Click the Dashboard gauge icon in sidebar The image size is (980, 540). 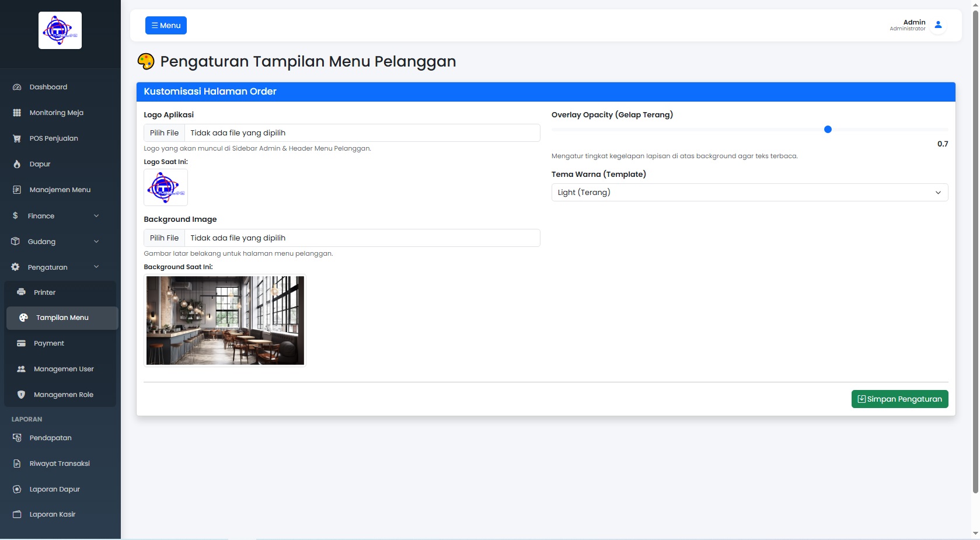point(17,87)
